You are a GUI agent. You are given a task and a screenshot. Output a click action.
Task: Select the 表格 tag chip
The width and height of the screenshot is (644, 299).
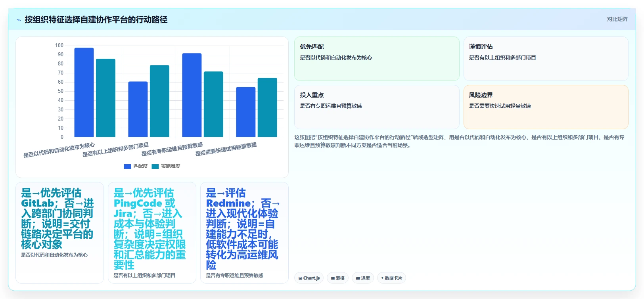[338, 278]
